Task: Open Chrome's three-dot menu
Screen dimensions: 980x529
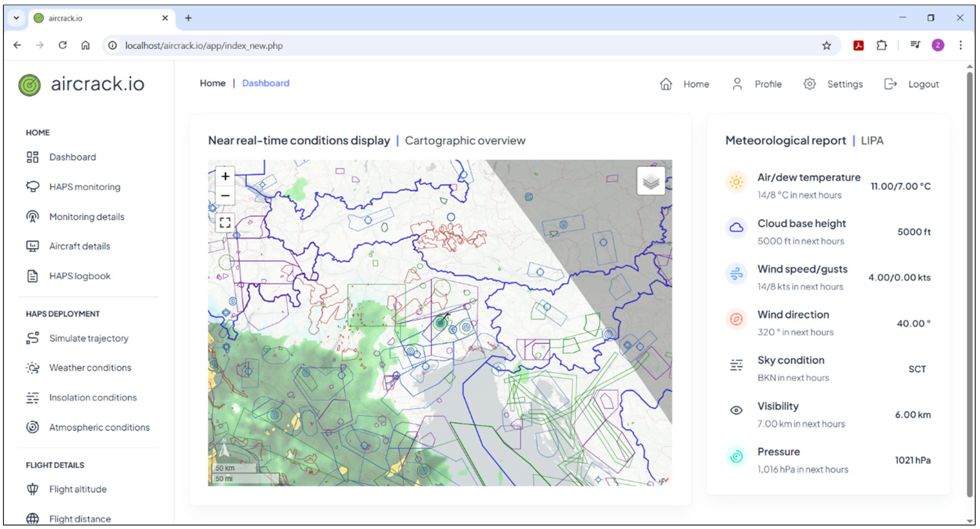Action: 960,45
